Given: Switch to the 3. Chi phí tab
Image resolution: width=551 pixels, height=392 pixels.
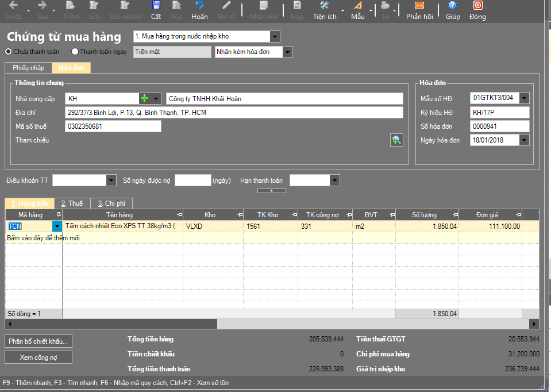Looking at the screenshot, I should 111,203.
